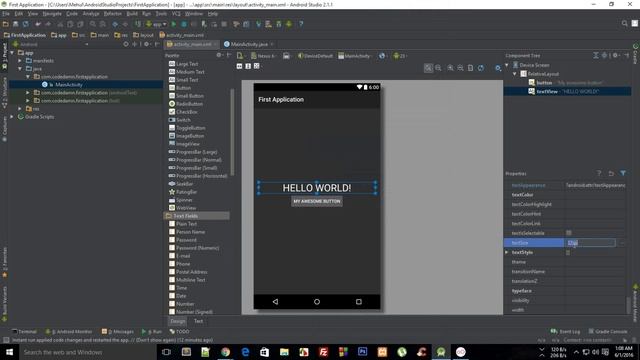Click the Find magnifier in toolbar
This screenshot has width=640, height=360.
point(93,24)
